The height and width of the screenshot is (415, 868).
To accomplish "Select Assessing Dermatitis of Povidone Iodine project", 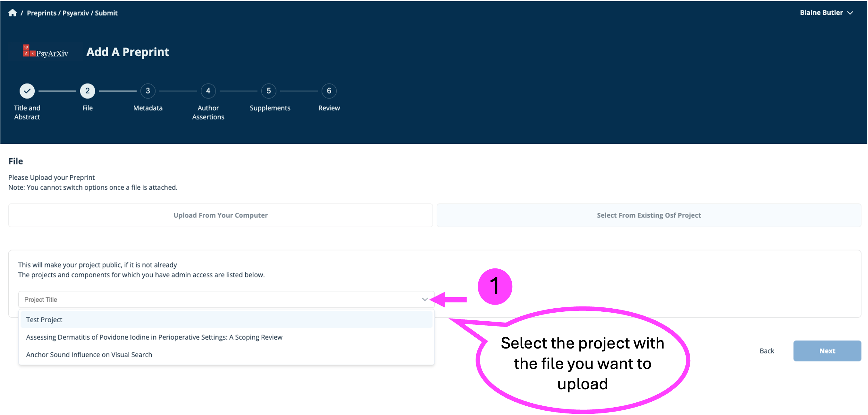I will (x=154, y=337).
